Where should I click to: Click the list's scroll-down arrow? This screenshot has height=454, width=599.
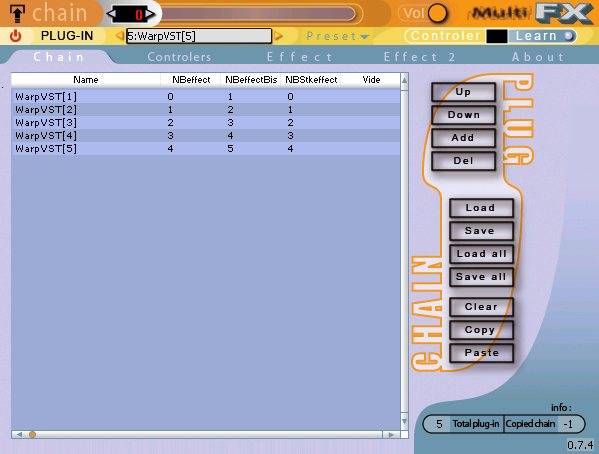tap(404, 422)
